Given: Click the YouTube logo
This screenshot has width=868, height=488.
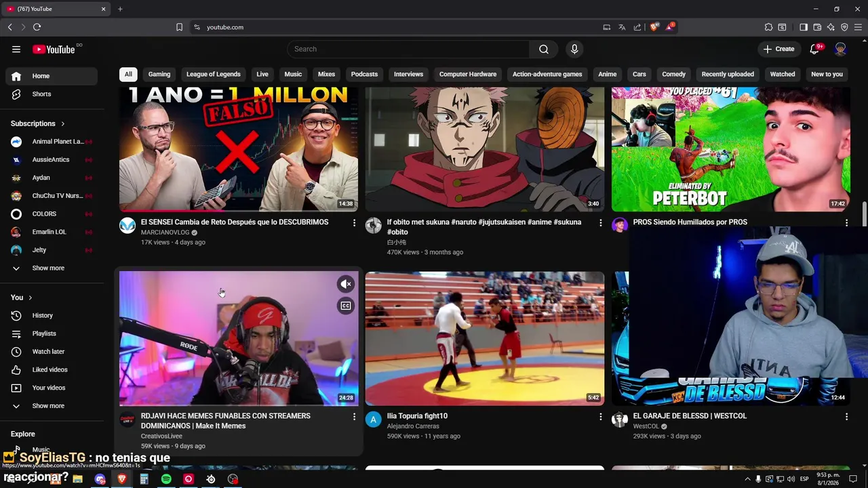Looking at the screenshot, I should [54, 49].
